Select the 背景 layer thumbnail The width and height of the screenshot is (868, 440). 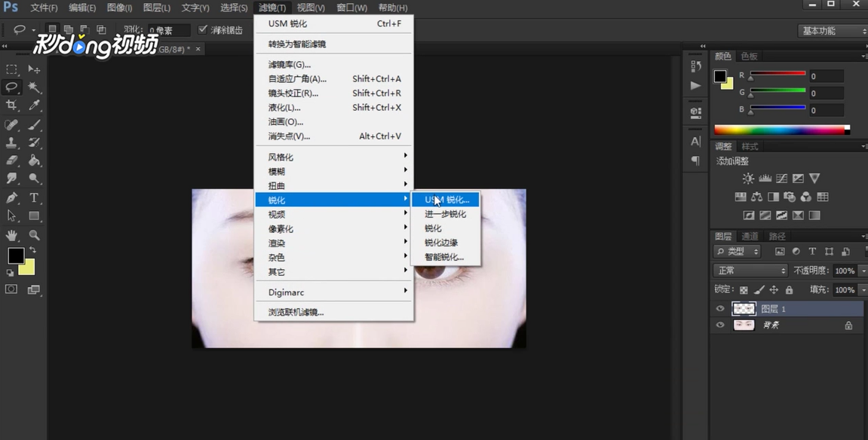point(744,325)
